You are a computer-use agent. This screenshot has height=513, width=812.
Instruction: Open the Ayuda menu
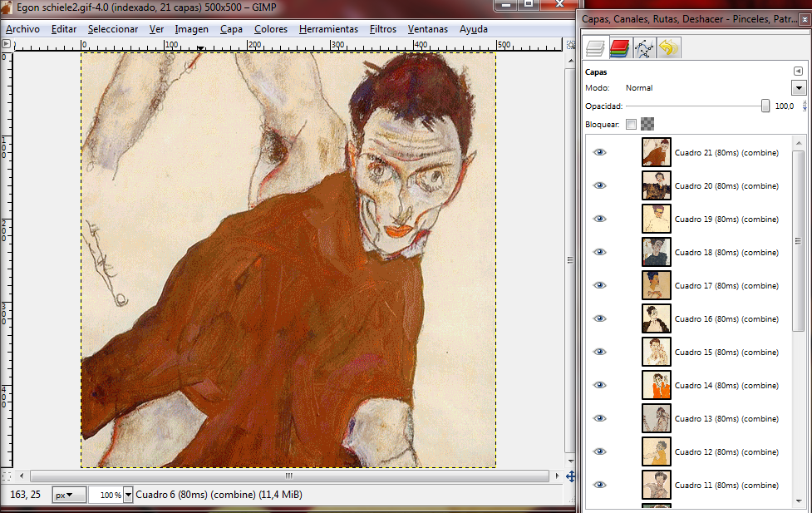click(474, 29)
